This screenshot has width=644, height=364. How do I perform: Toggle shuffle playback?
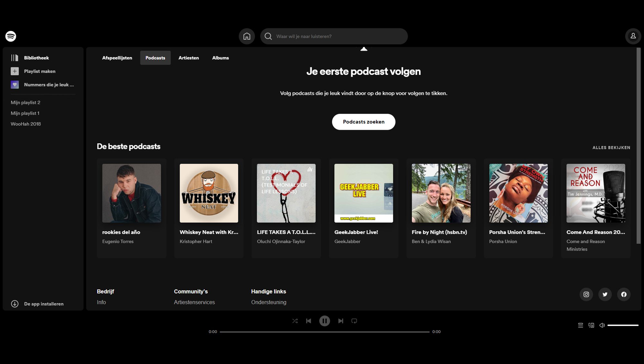tap(295, 321)
